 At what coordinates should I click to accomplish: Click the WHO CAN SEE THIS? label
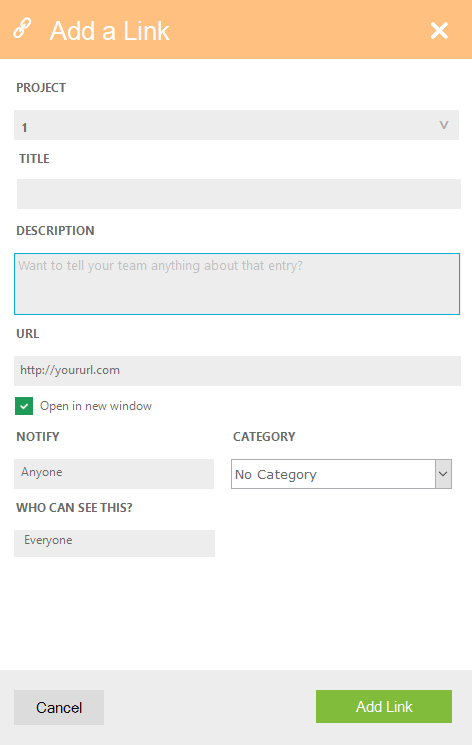(x=74, y=507)
